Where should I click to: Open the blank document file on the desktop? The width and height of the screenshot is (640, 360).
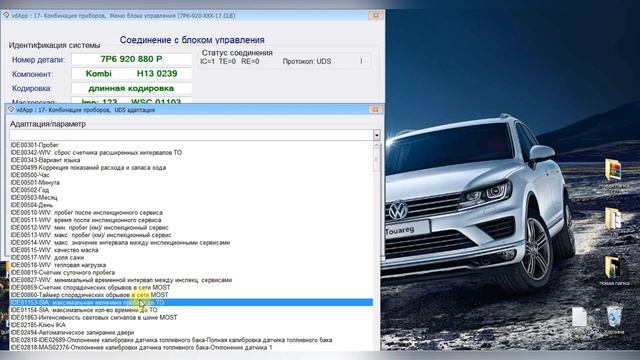tap(580, 317)
